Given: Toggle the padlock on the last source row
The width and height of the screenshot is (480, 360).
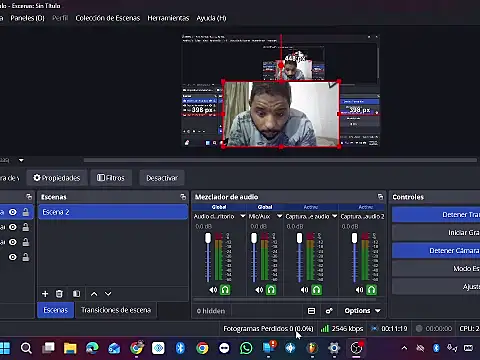Looking at the screenshot, I should (26, 257).
